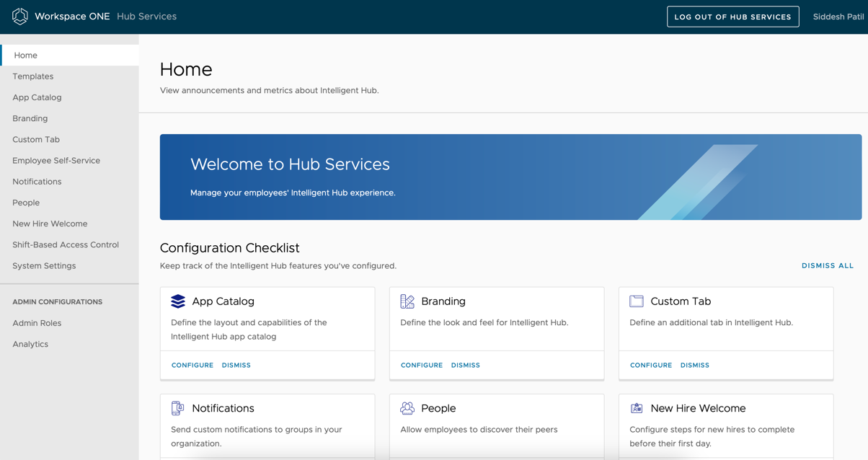Click the Branding color swatch book icon
The image size is (868, 460).
(406, 301)
